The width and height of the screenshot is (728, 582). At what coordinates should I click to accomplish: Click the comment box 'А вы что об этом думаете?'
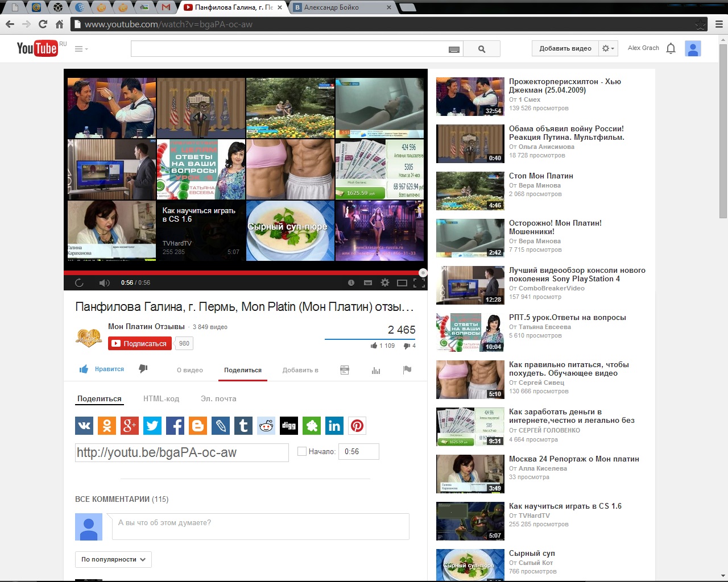click(x=260, y=526)
